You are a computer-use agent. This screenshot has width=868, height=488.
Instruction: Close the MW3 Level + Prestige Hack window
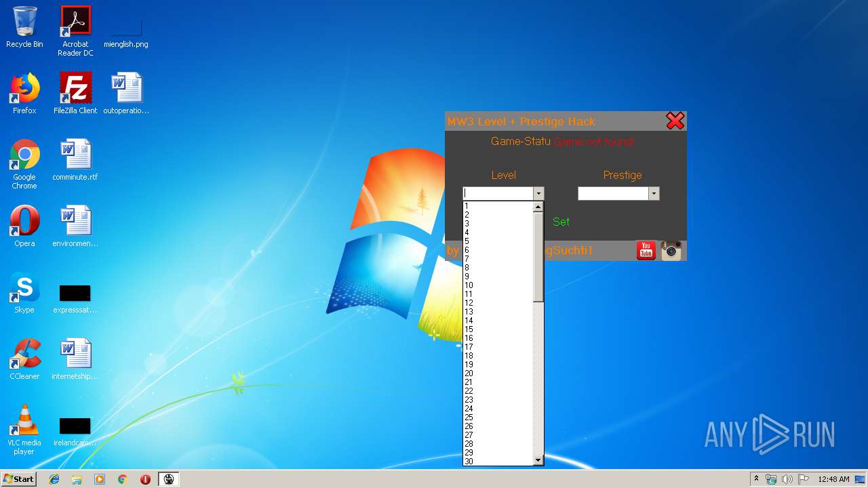675,121
